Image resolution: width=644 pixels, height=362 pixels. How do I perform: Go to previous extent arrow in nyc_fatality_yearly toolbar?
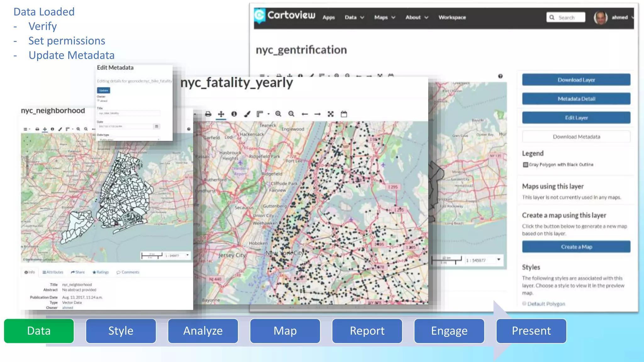point(305,114)
